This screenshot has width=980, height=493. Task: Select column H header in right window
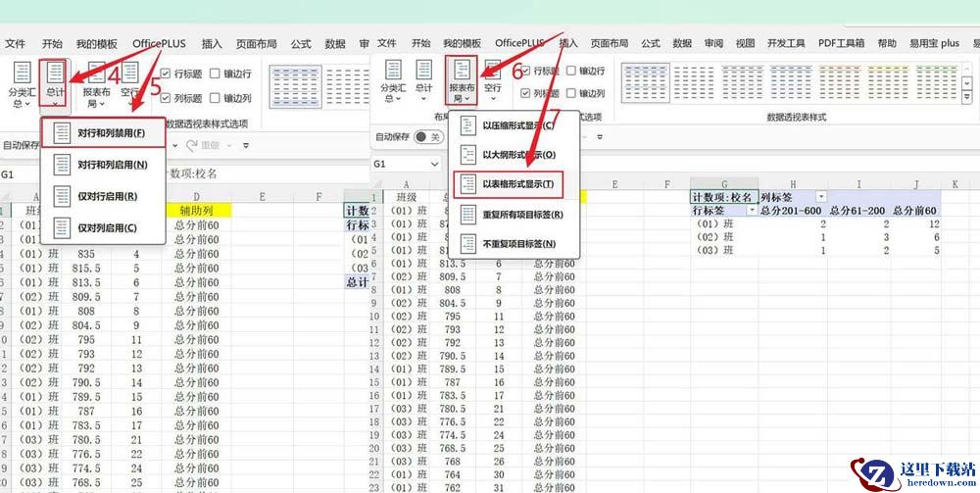point(793,183)
